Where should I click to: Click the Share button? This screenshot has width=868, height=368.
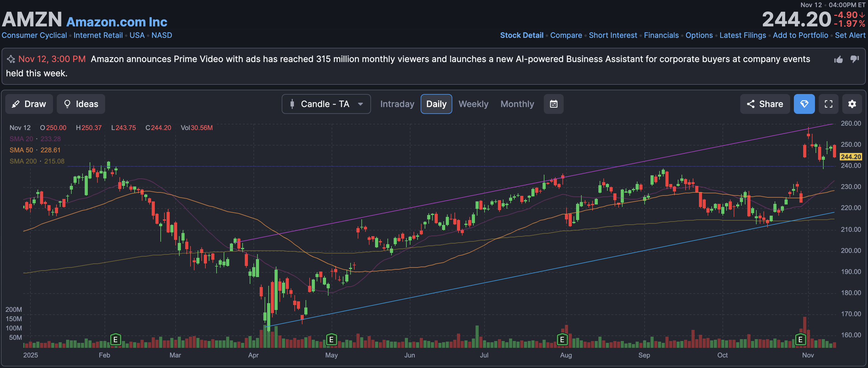click(x=765, y=104)
